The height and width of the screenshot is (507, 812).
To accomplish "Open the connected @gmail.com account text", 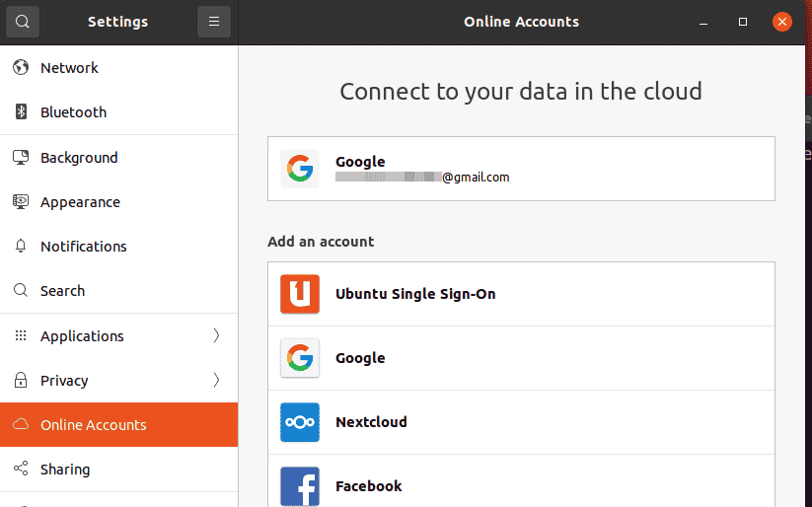I will pos(422,178).
